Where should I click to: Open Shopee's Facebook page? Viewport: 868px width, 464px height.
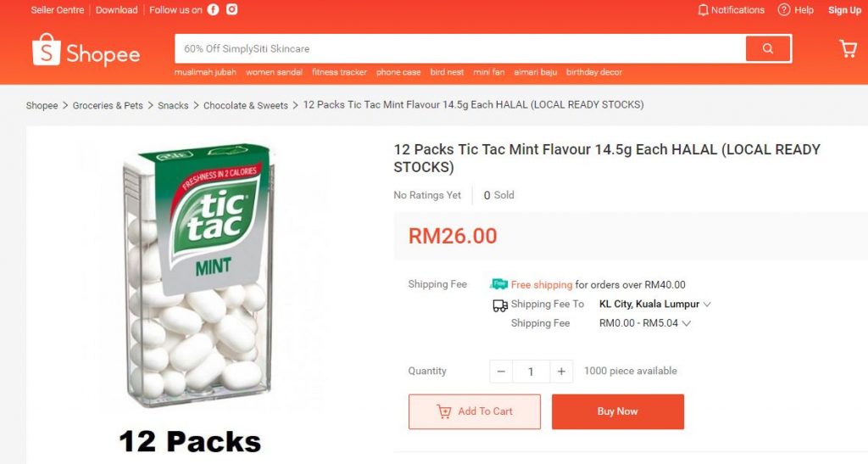coord(213,10)
